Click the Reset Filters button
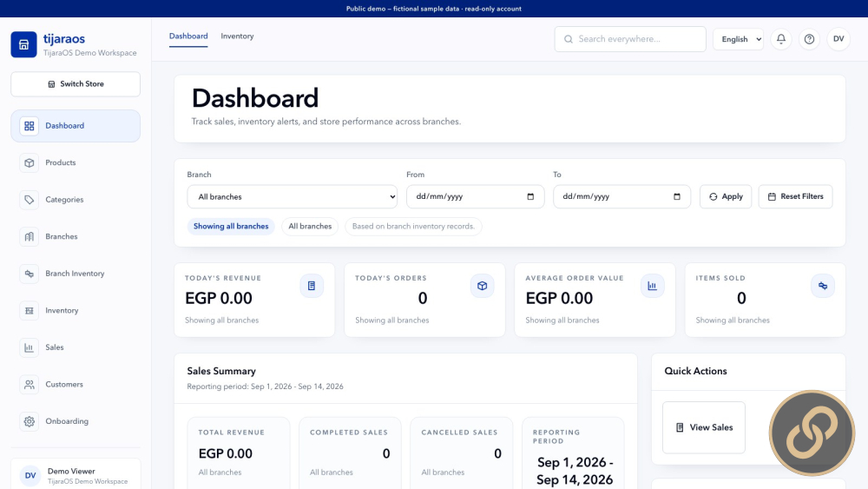This screenshot has height=489, width=868. click(x=795, y=196)
